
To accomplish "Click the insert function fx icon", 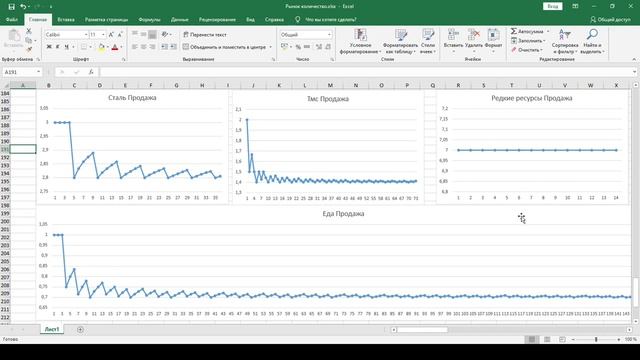I will click(x=91, y=72).
